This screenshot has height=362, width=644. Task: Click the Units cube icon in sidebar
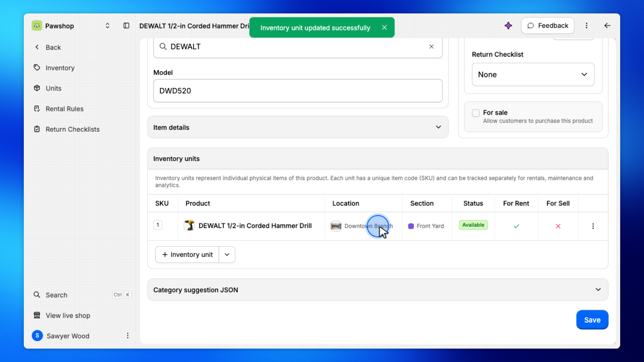coord(37,88)
